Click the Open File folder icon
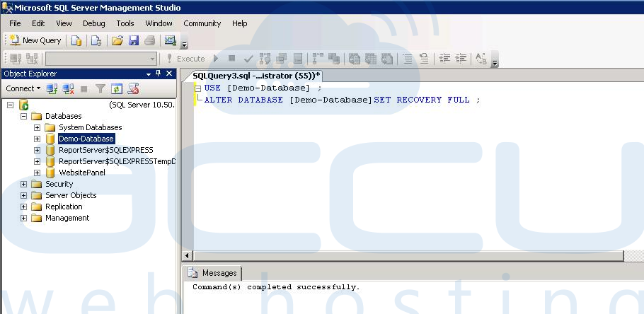Image resolution: width=644 pixels, height=314 pixels. 117,40
